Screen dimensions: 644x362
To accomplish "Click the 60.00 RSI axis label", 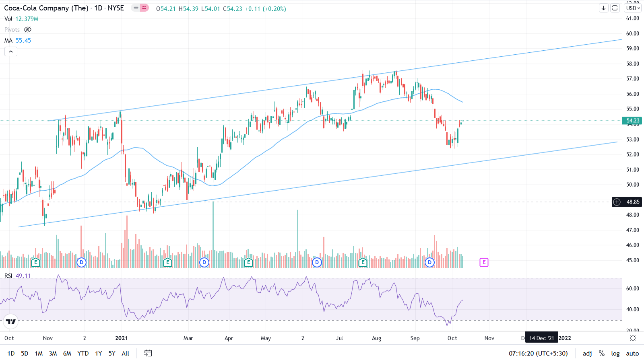I will (633, 288).
